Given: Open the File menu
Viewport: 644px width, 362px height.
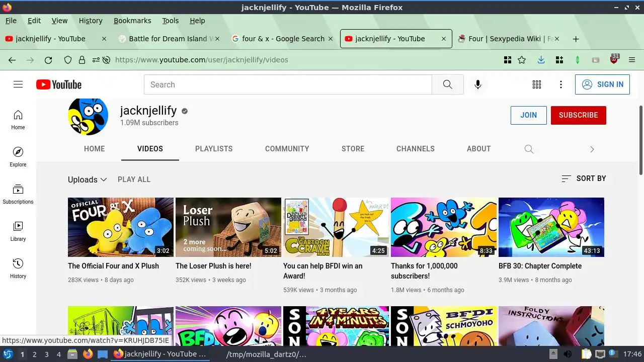Looking at the screenshot, I should (x=11, y=21).
